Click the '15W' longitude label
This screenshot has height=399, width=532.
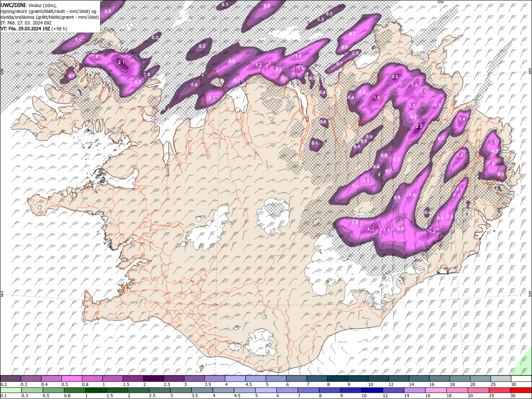point(440,2)
